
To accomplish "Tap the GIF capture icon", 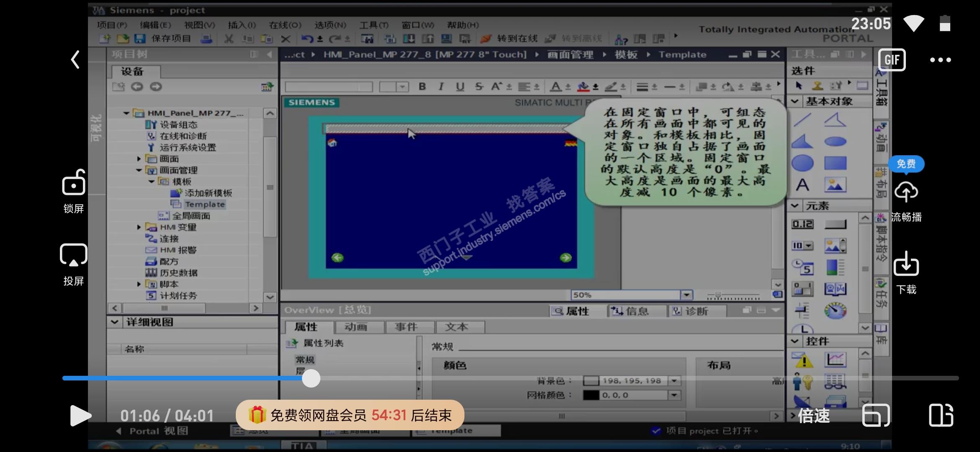I will [892, 60].
